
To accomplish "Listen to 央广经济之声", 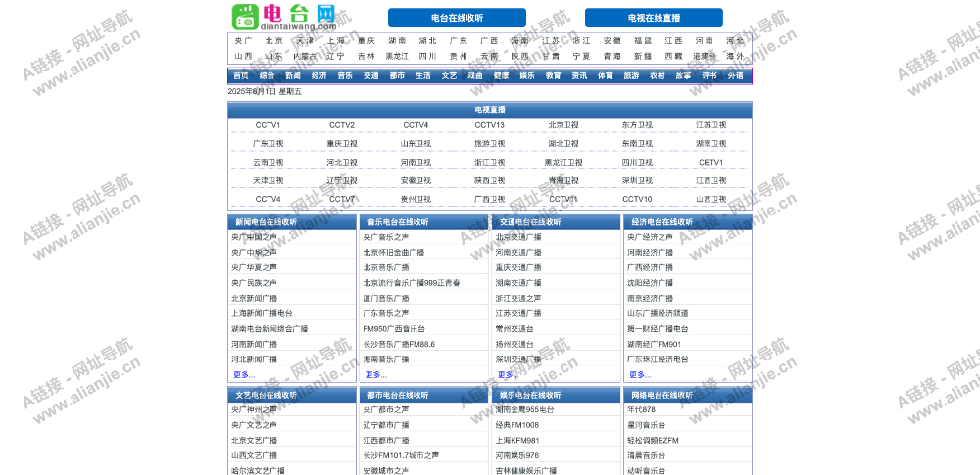I will (x=651, y=237).
